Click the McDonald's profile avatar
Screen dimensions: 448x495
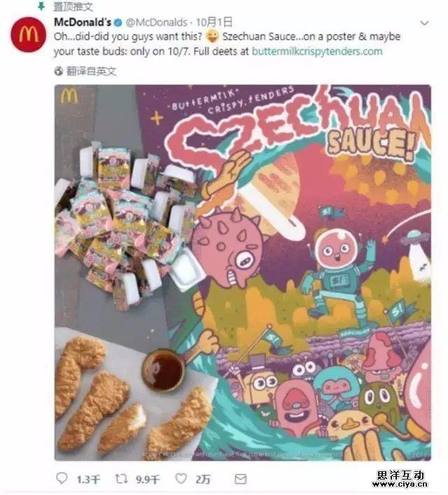[x=29, y=35]
